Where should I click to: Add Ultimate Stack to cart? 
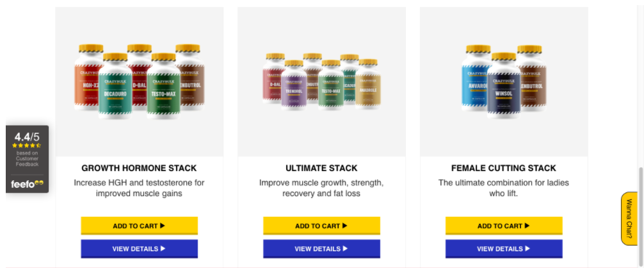tap(321, 226)
